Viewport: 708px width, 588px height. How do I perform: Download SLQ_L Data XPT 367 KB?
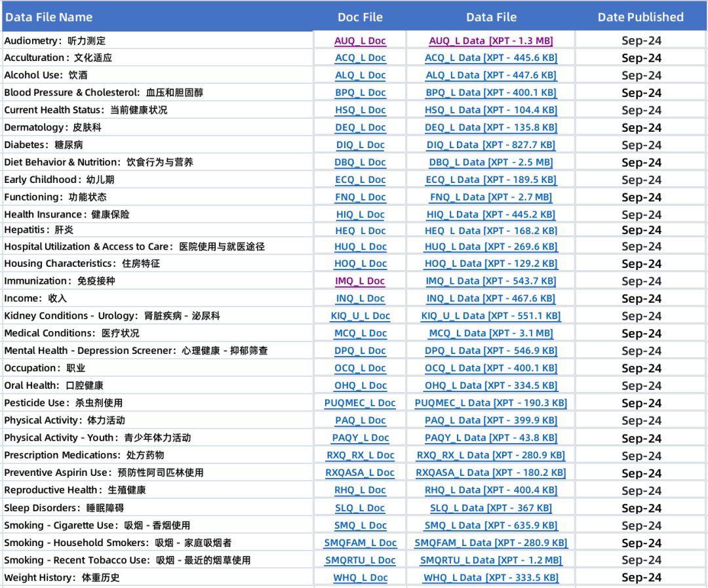pos(491,508)
